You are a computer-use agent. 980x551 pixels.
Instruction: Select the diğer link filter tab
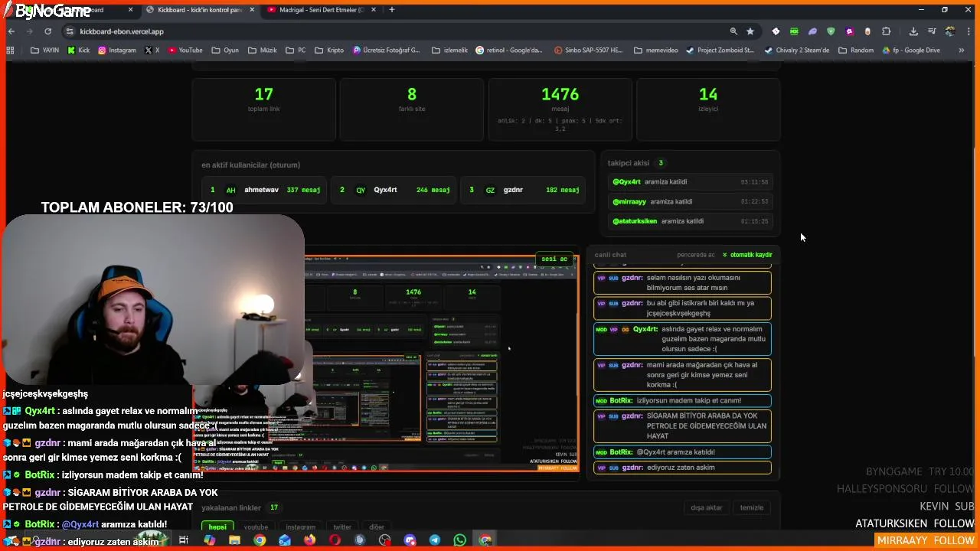point(377,527)
